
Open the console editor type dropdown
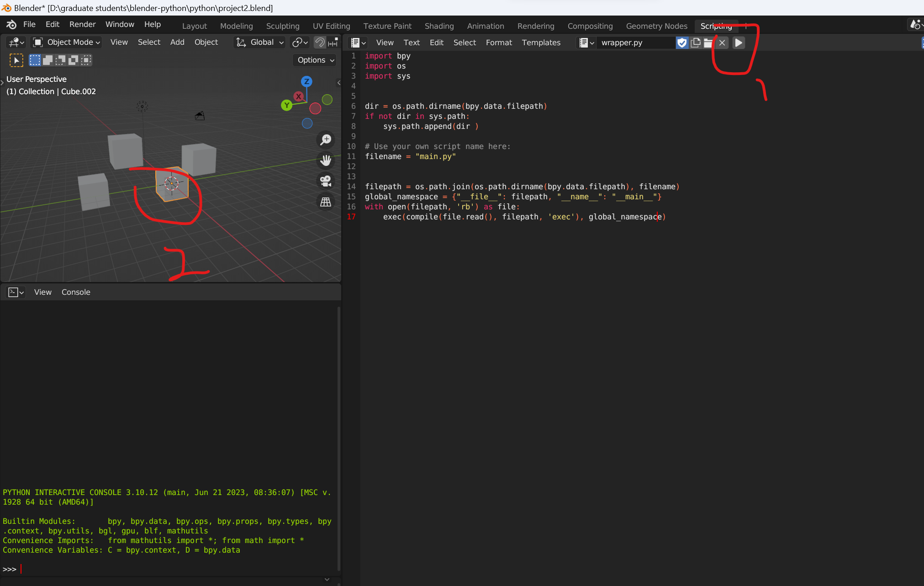(16, 292)
